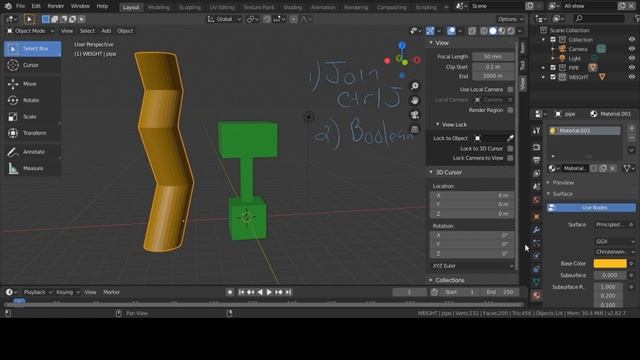This screenshot has width=640, height=360.
Task: Open the Render menu
Action: tap(56, 7)
